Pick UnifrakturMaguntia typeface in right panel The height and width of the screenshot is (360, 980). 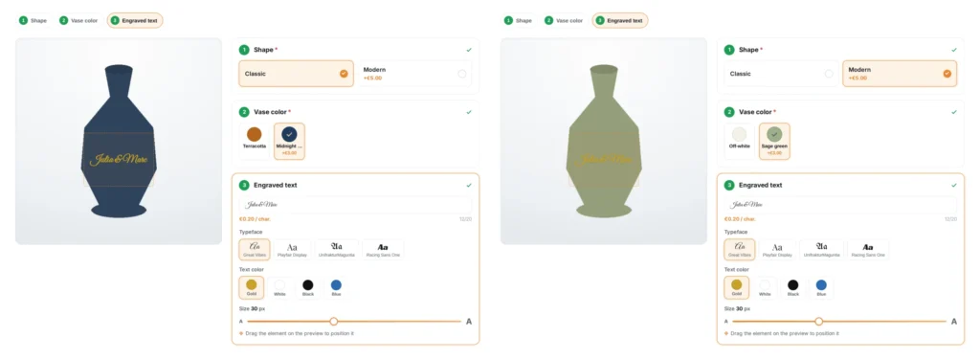pyautogui.click(x=822, y=249)
